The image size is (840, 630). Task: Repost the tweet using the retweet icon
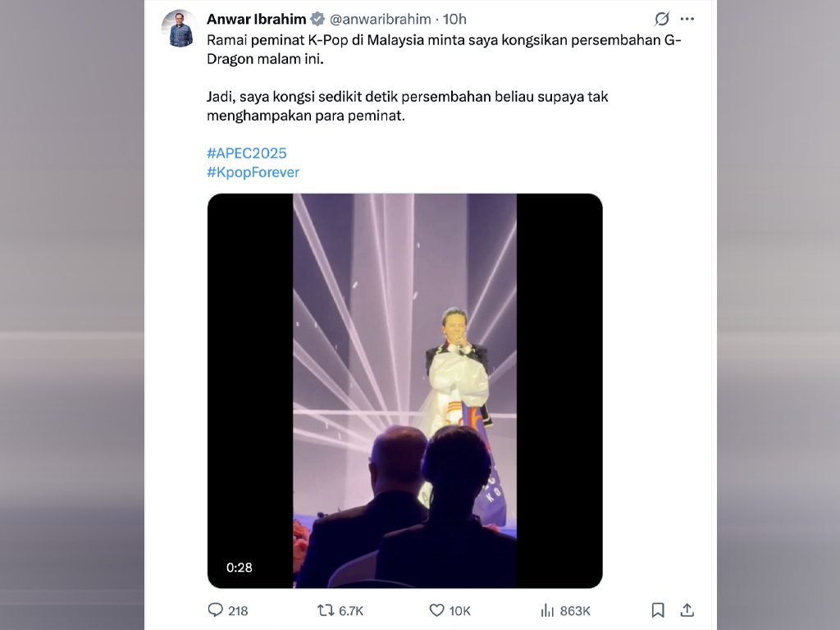tap(326, 610)
